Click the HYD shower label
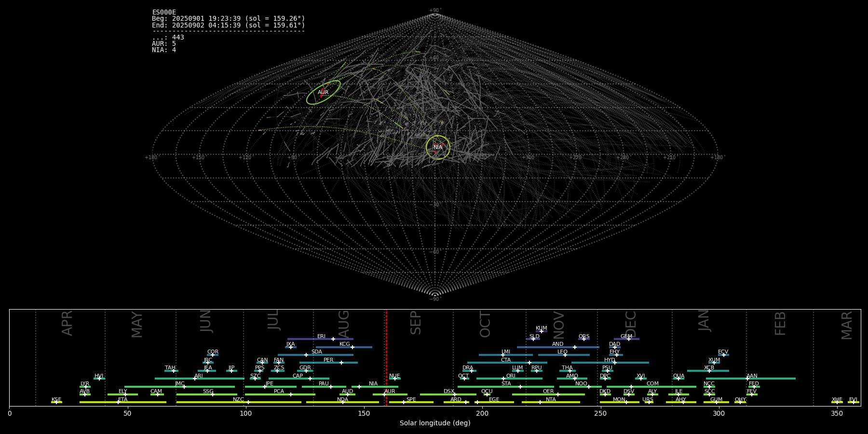 tap(610, 360)
